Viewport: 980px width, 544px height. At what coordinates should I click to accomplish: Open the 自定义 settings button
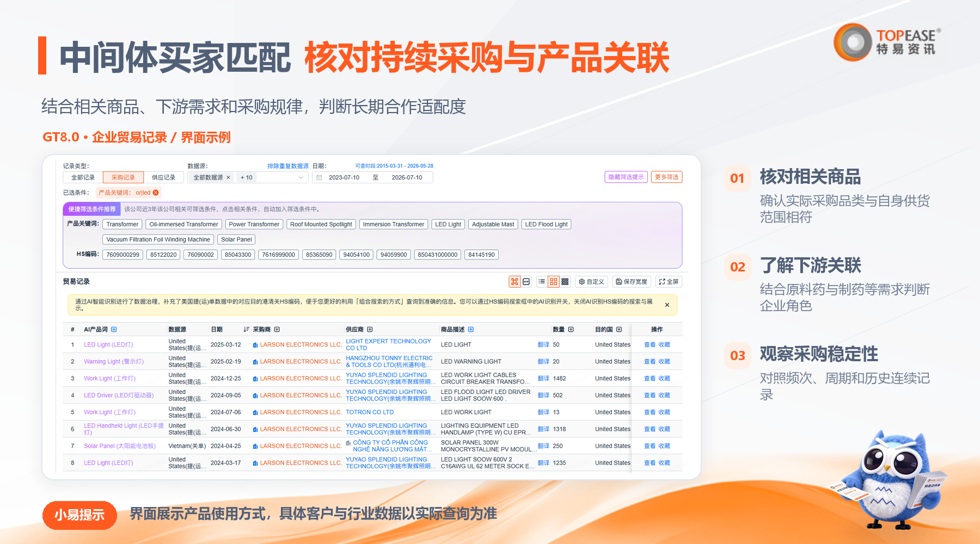pyautogui.click(x=591, y=281)
